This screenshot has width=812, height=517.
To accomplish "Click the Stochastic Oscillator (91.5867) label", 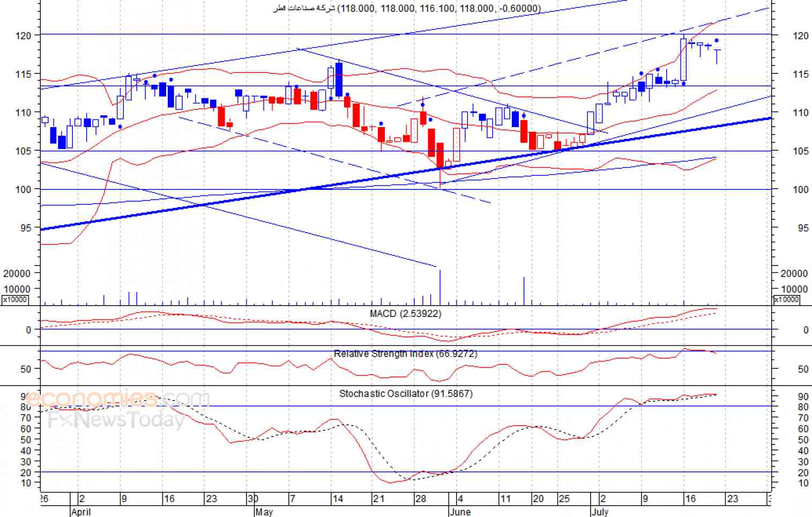I will click(x=406, y=393).
